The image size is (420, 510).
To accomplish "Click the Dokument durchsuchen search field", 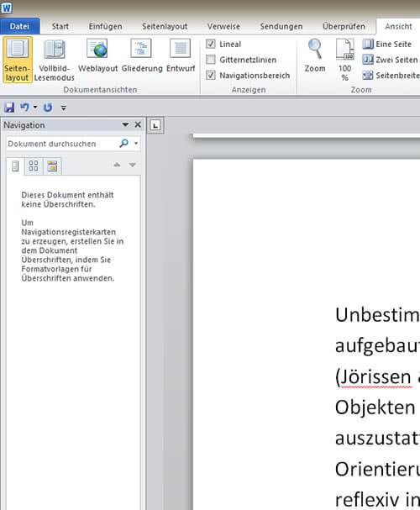I will tap(63, 144).
